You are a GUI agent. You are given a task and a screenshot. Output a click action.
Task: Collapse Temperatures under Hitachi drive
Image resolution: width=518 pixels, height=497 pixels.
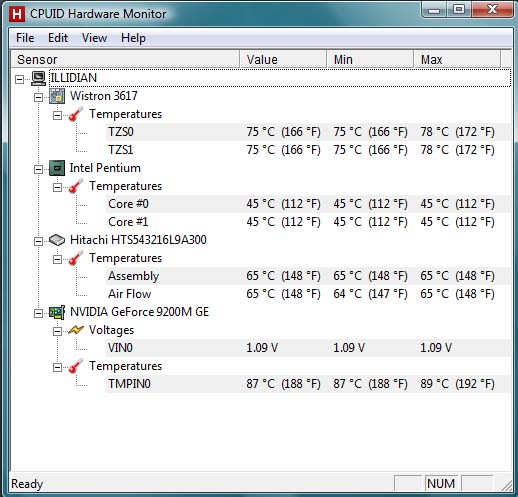click(57, 259)
